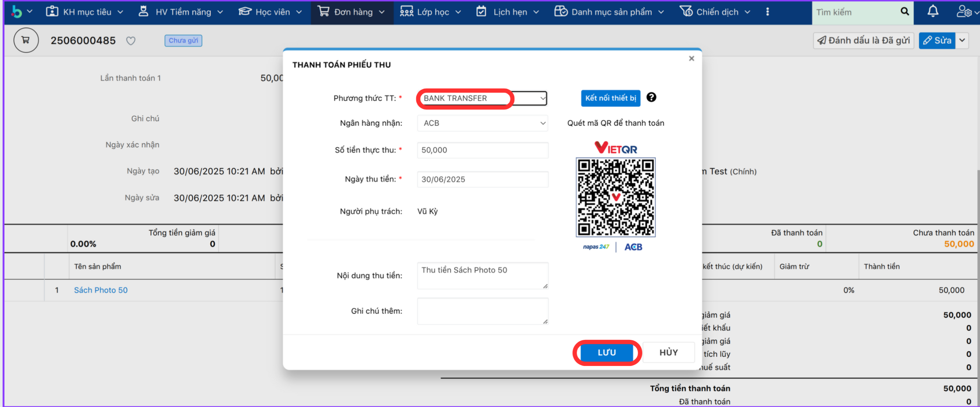The width and height of the screenshot is (980, 407).
Task: Click inside the Ghi chú thêm text field
Action: pos(482,311)
